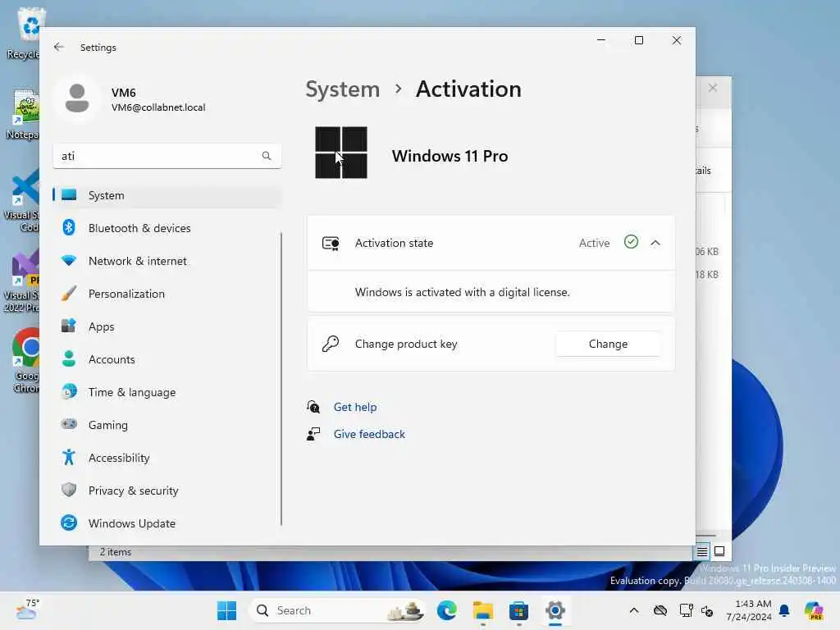The height and width of the screenshot is (630, 840).
Task: Focus the Settings search field containing "ati"
Action: (x=167, y=156)
